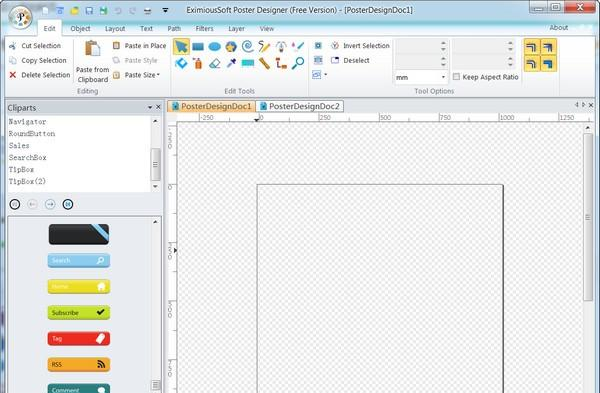600x393 pixels.
Task: Click the select all in layers icon
Action: click(318, 60)
